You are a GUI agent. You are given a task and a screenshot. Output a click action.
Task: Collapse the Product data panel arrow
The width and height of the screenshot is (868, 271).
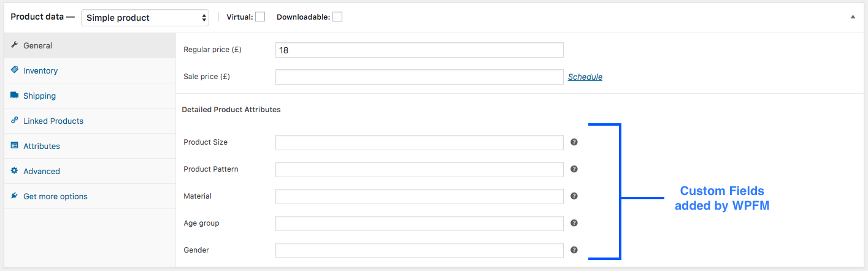click(x=853, y=17)
